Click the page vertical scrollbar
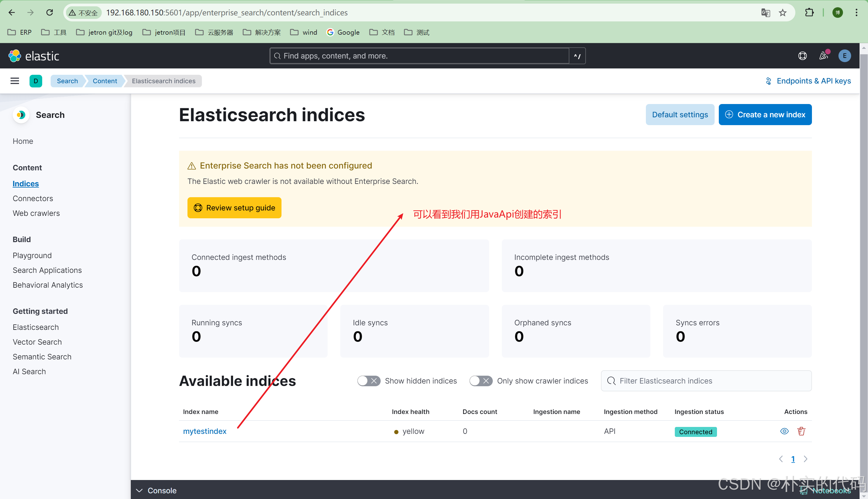The width and height of the screenshot is (868, 499). pos(863,240)
